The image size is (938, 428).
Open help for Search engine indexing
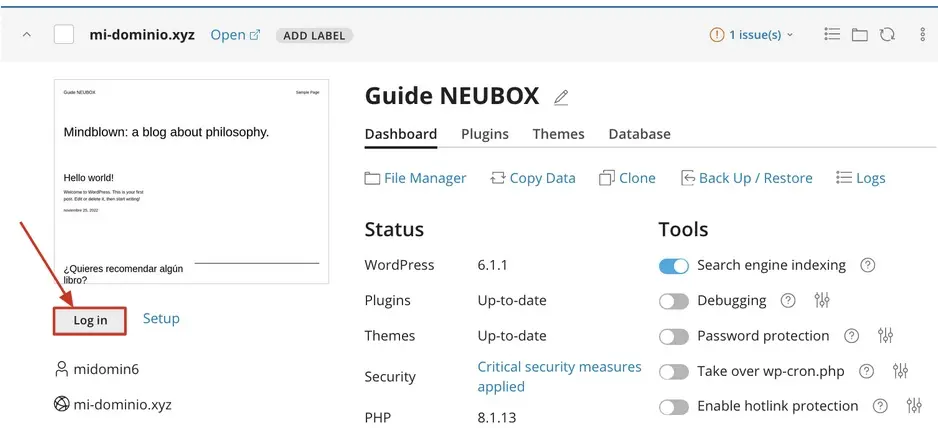[x=867, y=265]
